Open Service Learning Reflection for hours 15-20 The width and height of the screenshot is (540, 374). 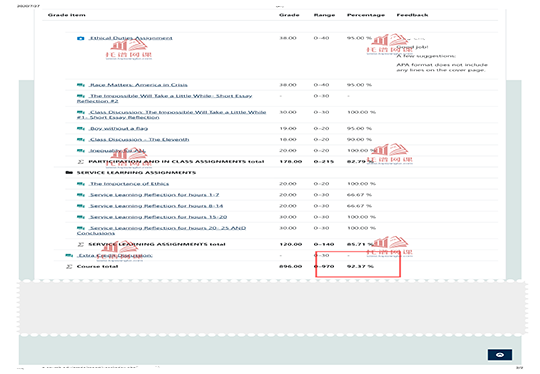click(158, 217)
